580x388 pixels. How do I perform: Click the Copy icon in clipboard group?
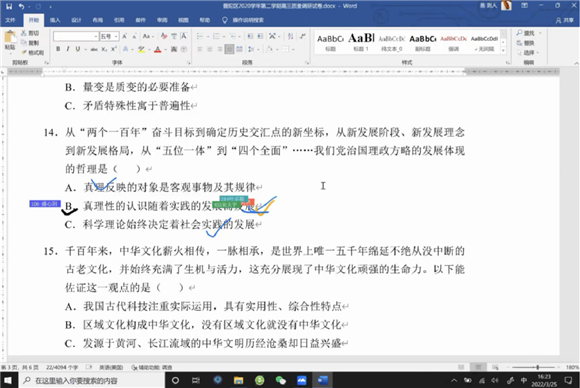[x=24, y=43]
